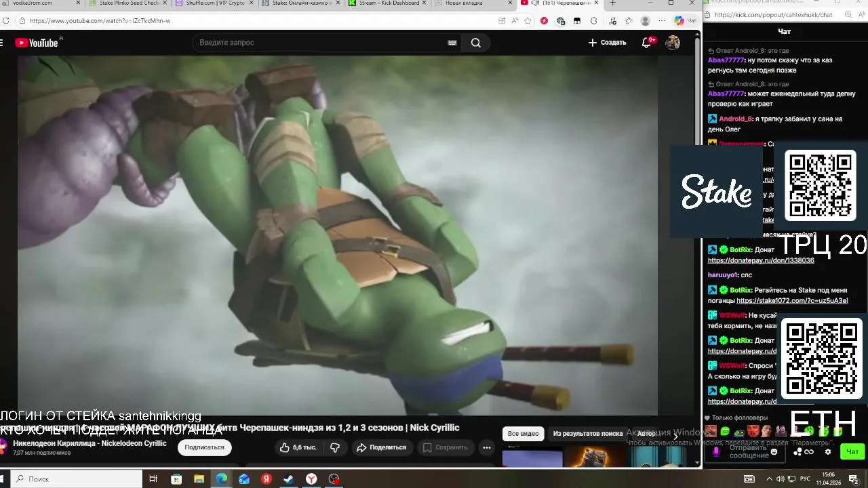Click the Создать create button

point(607,43)
